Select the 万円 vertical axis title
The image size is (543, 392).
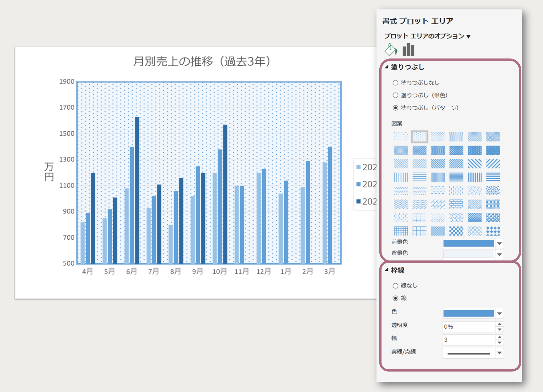pyautogui.click(x=49, y=171)
